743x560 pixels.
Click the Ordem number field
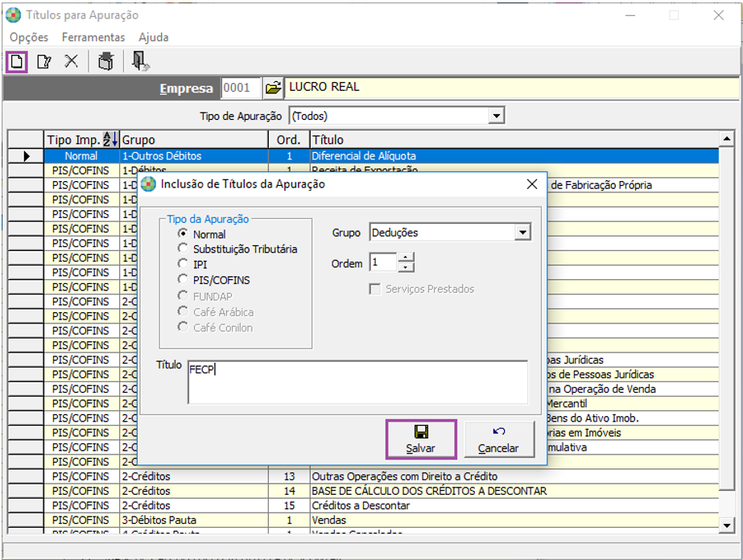coord(383,262)
